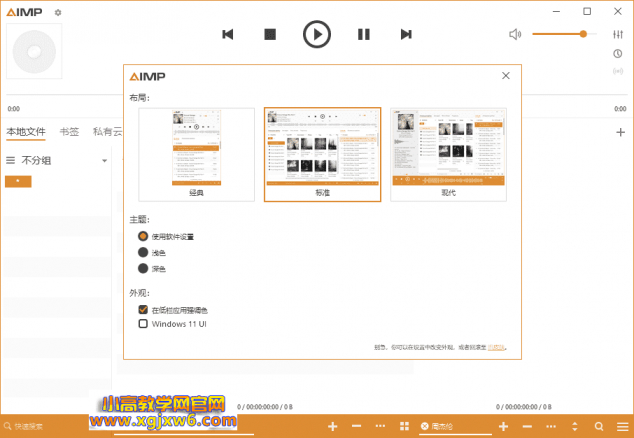Open main menu via top-left AIMP logo
Screen dimensions: 634x438
(x=24, y=12)
